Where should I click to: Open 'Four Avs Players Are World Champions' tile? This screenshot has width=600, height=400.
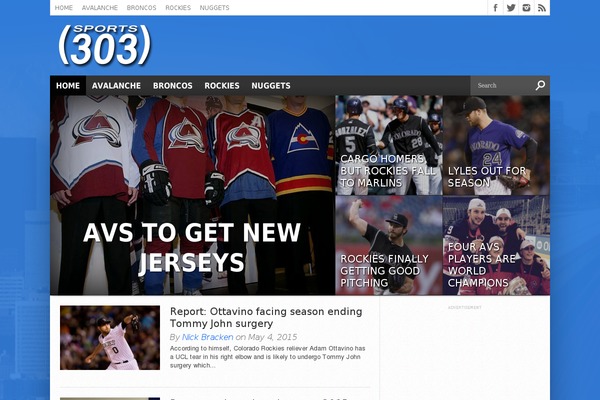coord(496,245)
